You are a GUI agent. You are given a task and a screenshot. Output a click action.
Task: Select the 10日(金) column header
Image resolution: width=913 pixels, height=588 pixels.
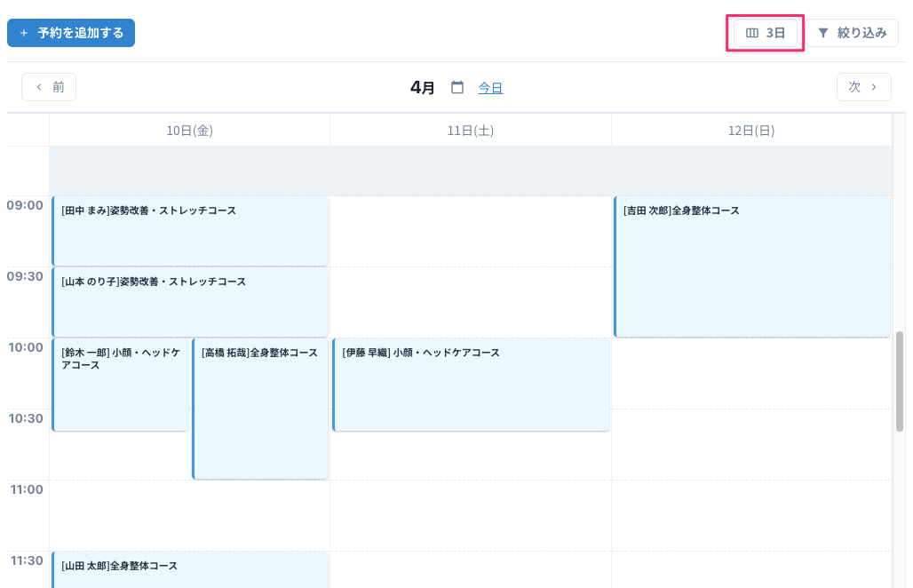[189, 131]
